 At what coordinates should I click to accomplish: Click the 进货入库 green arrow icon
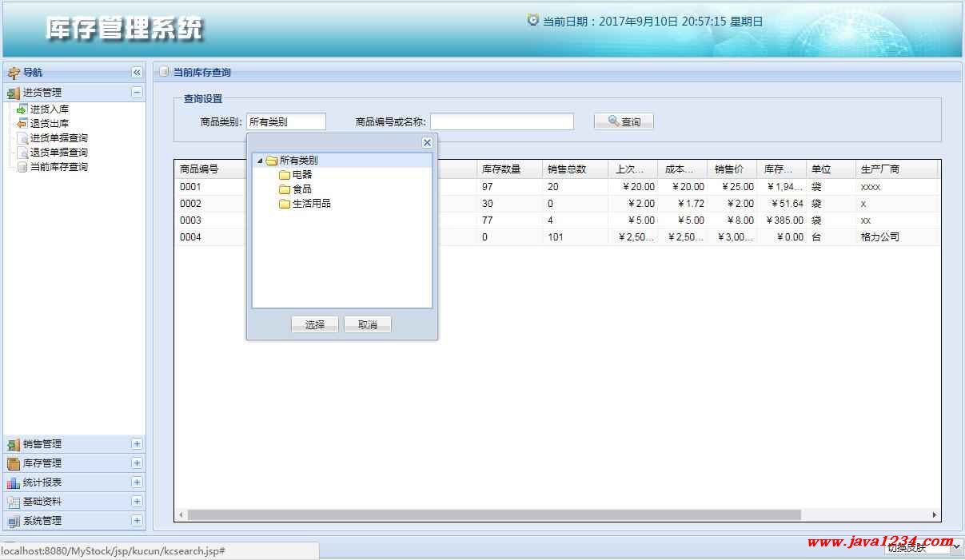[x=22, y=109]
